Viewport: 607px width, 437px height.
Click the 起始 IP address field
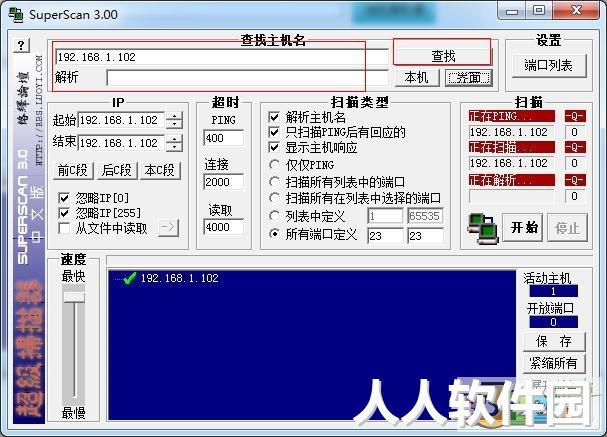[122, 120]
